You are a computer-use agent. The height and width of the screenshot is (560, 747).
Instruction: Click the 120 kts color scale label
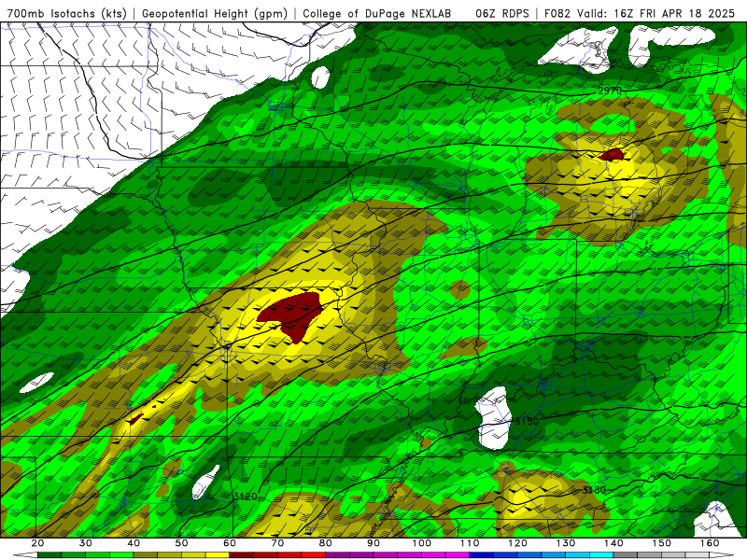coord(518,543)
